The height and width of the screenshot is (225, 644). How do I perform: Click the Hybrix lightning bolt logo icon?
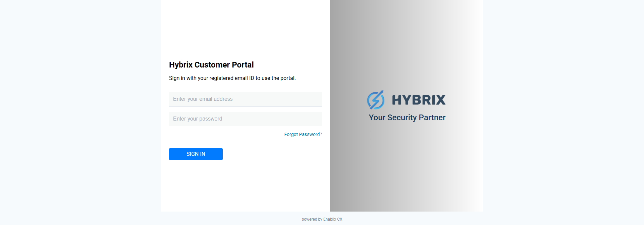coord(376,100)
